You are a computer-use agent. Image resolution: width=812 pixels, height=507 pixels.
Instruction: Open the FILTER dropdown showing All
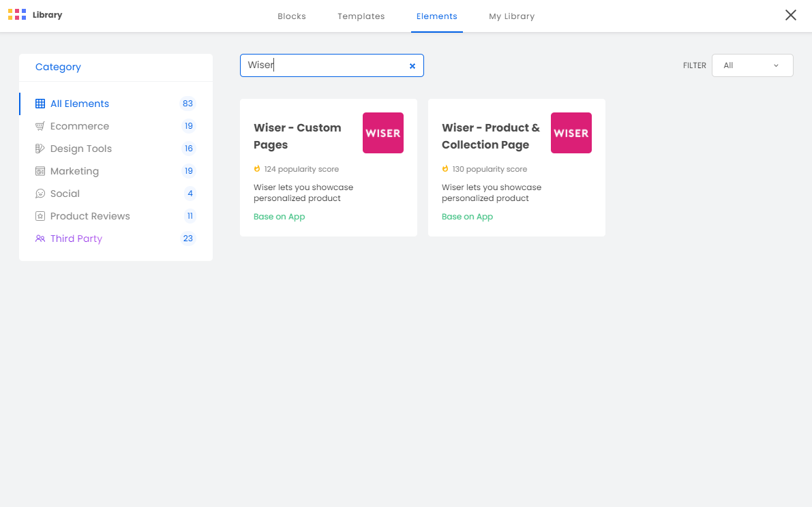click(x=752, y=65)
